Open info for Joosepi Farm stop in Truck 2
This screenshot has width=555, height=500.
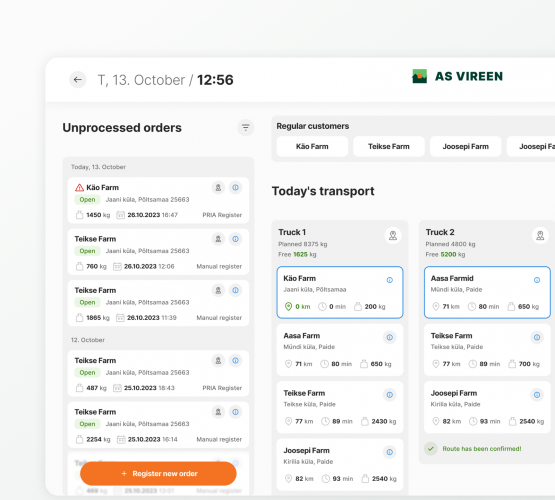point(537,395)
